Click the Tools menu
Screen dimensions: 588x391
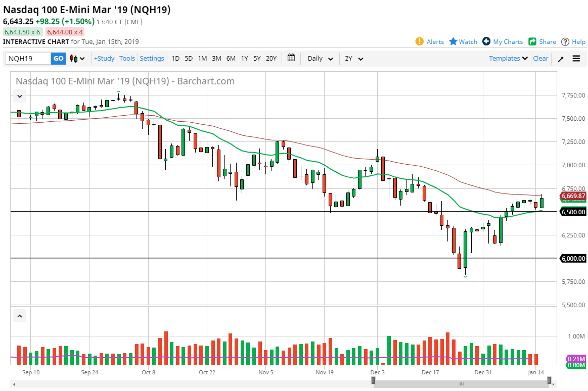click(127, 58)
